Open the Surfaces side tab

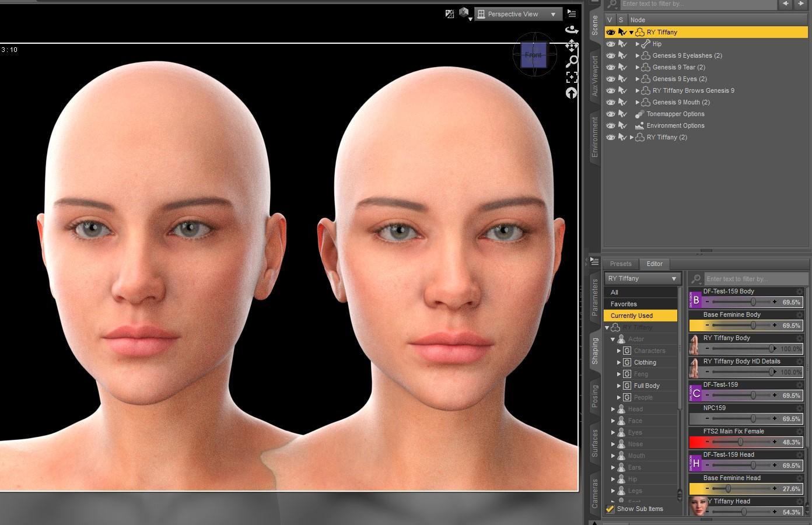click(595, 443)
